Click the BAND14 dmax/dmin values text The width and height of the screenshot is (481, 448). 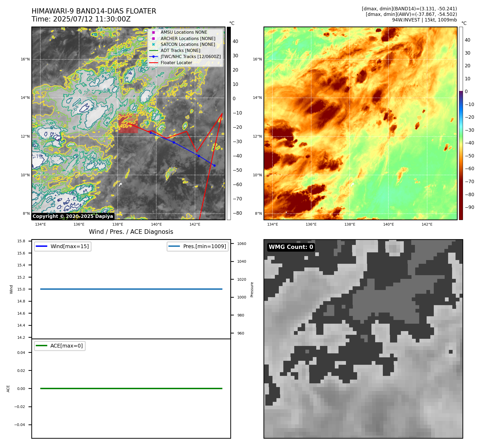409,9
